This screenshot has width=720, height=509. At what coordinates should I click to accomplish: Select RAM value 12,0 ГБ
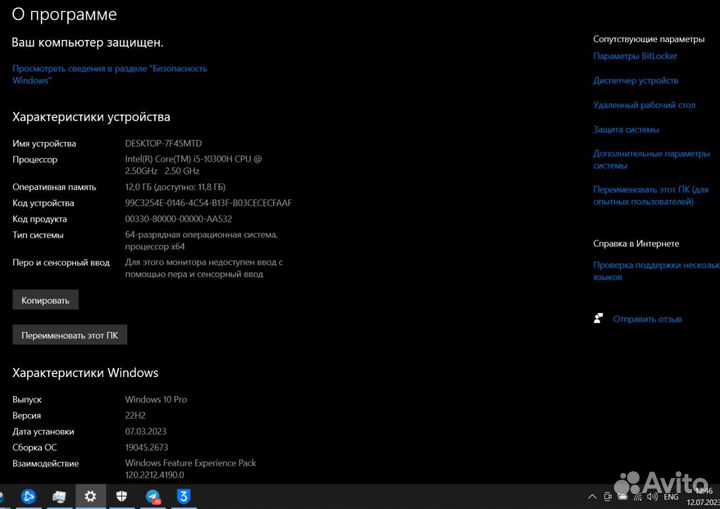[x=175, y=187]
